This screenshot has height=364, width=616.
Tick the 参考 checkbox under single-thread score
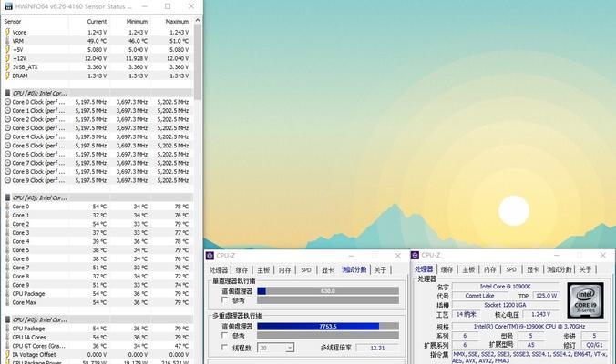coord(225,300)
